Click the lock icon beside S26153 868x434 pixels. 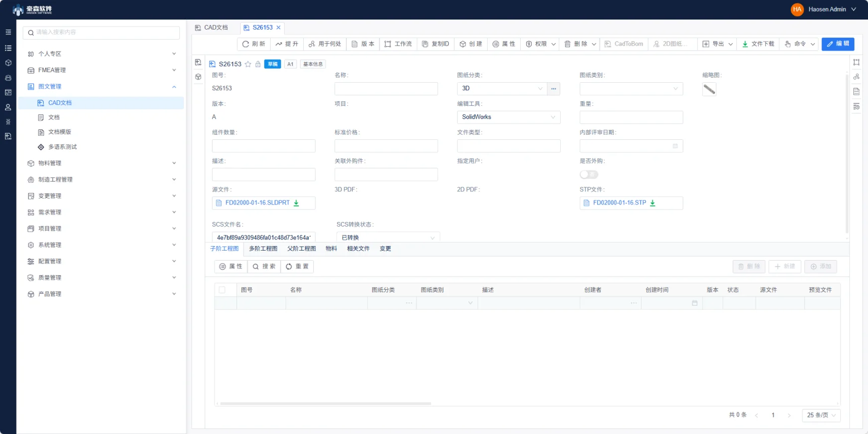tap(258, 64)
